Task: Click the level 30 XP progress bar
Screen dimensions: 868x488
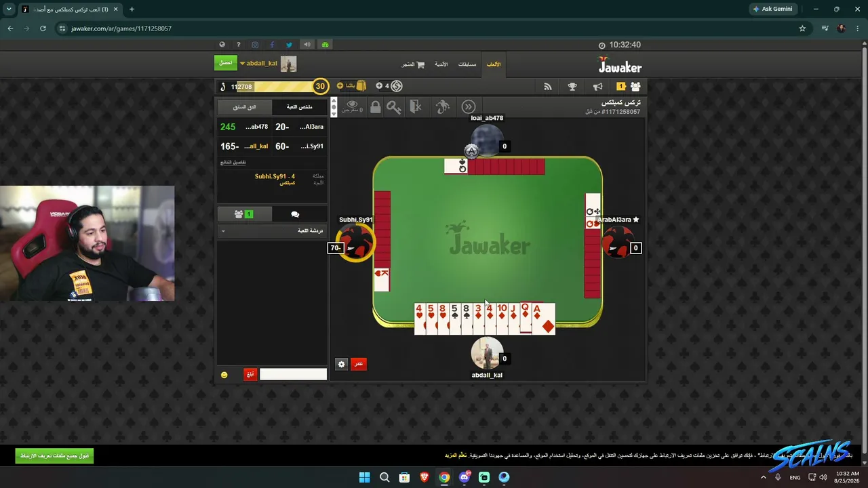Action: (273, 86)
